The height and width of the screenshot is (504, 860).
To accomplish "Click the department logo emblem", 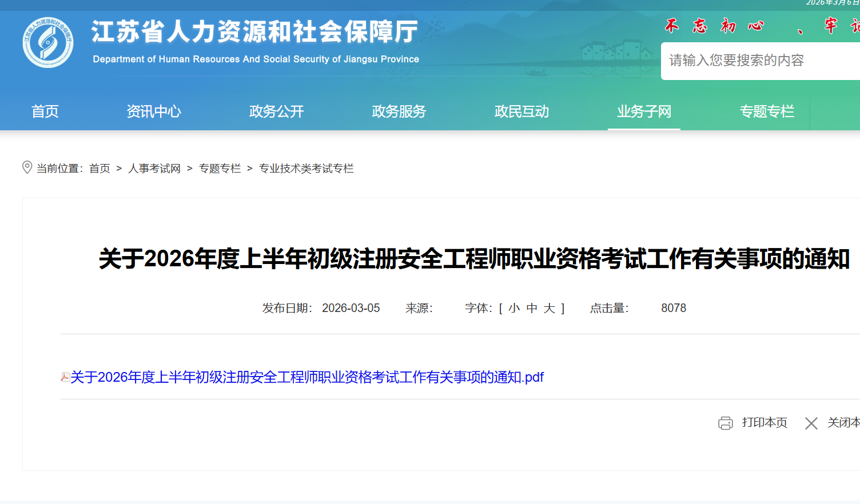I will click(x=48, y=42).
